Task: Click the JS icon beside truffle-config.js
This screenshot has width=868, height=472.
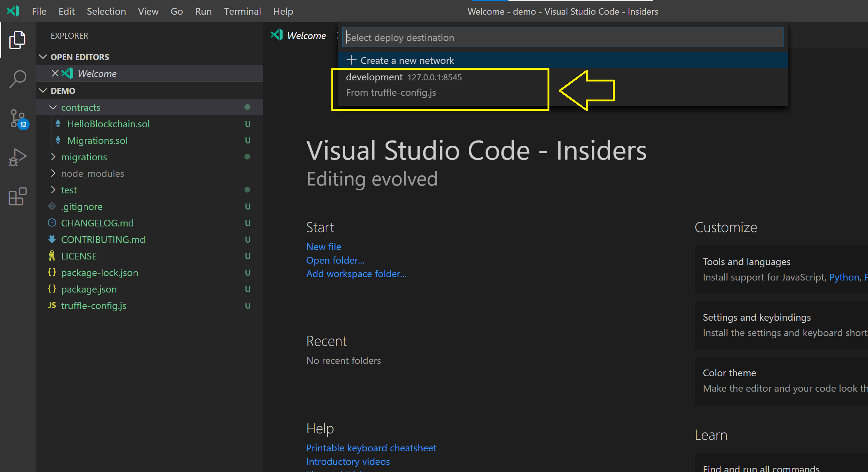Action: point(52,305)
